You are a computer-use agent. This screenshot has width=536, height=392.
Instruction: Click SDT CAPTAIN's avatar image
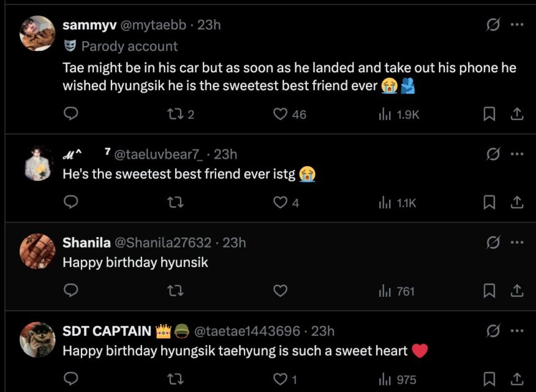tap(38, 339)
